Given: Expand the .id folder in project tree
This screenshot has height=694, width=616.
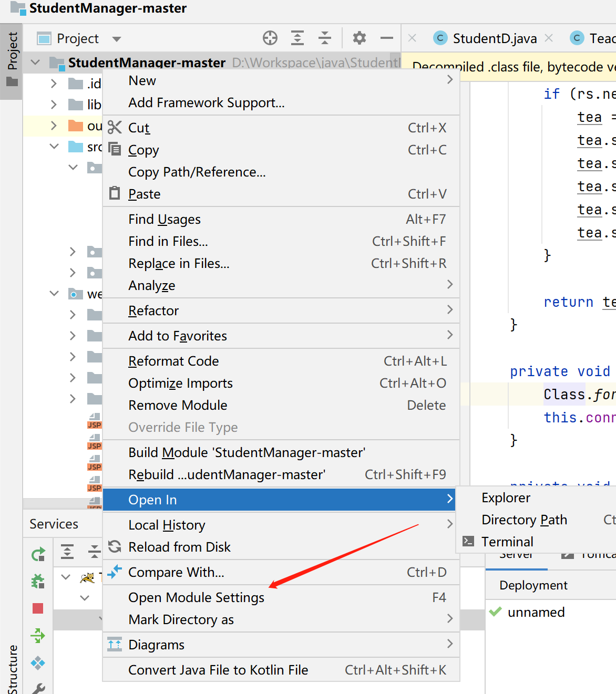Looking at the screenshot, I should coord(54,84).
